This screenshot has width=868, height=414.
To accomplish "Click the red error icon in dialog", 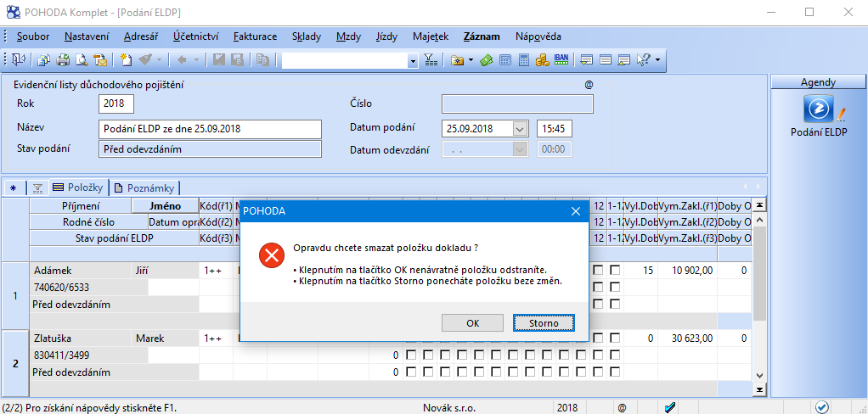I will click(x=271, y=255).
